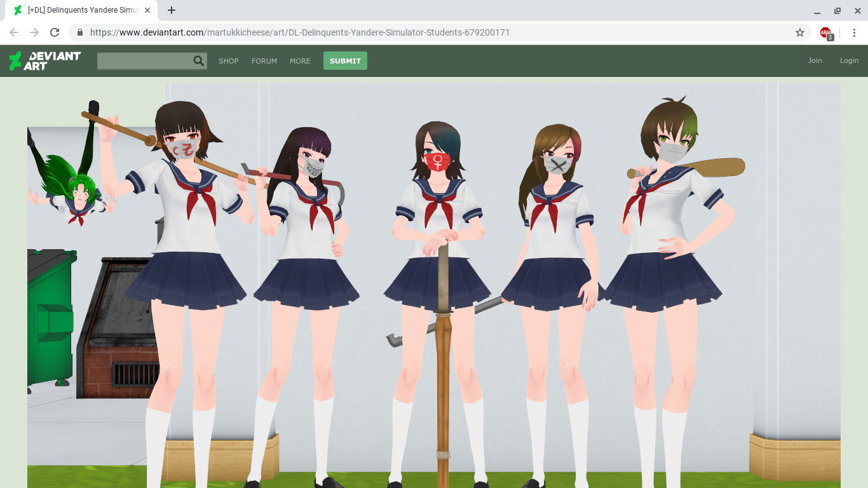Open the Adblock extension icon

826,33
